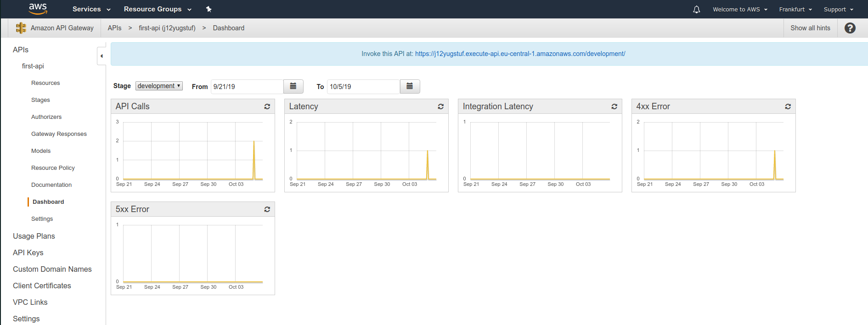Open first-api Settings in the sidebar
Viewport: 868px width, 325px height.
pyautogui.click(x=42, y=219)
